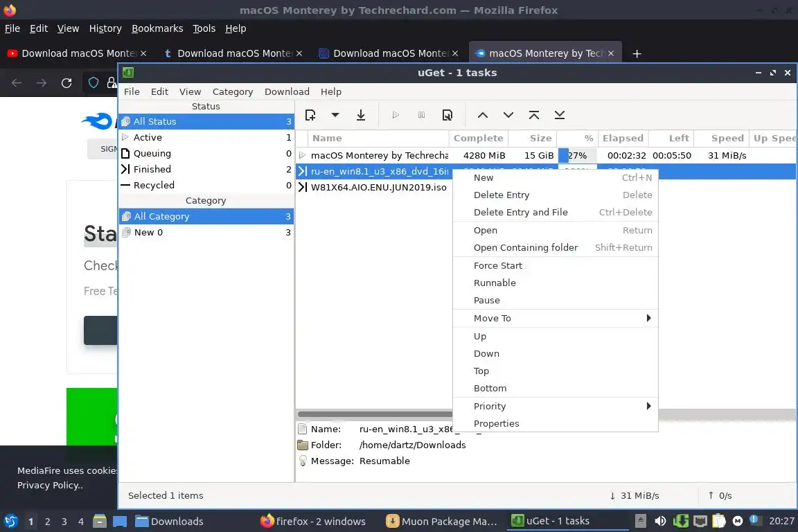Select the Recycled status row
798x532 pixels.
click(x=206, y=186)
